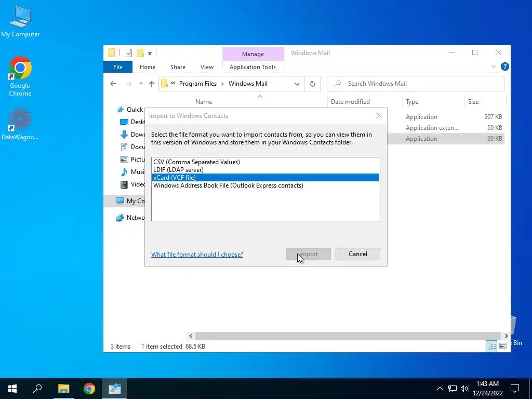The height and width of the screenshot is (399, 532).
Task: Open the DataWagon desktop shortcut
Action: pyautogui.click(x=20, y=124)
